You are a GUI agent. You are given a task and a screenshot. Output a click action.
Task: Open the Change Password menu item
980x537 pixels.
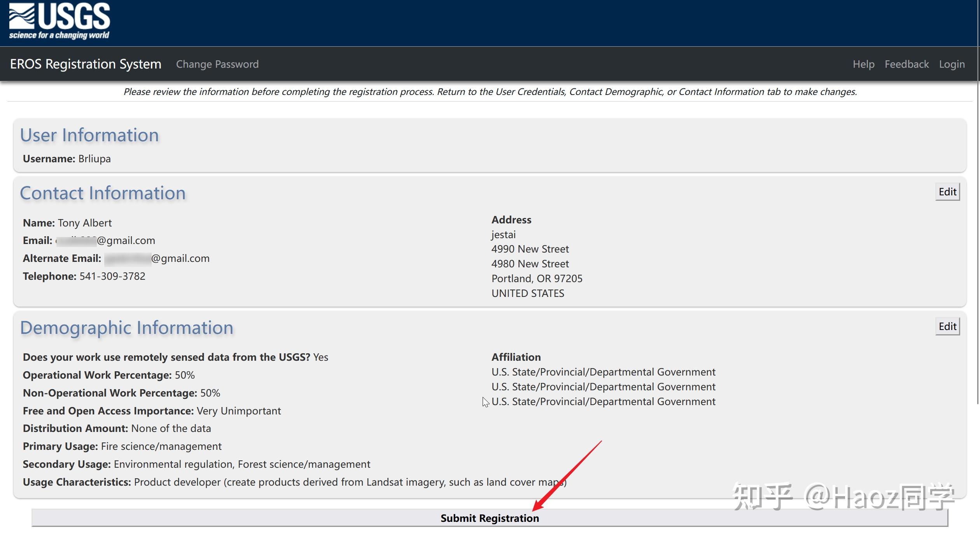[x=217, y=64]
